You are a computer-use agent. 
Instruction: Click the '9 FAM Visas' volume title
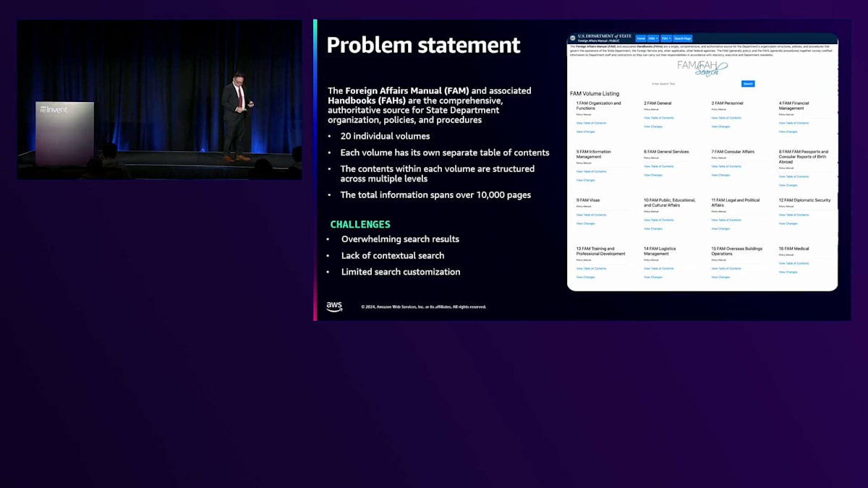coord(588,200)
